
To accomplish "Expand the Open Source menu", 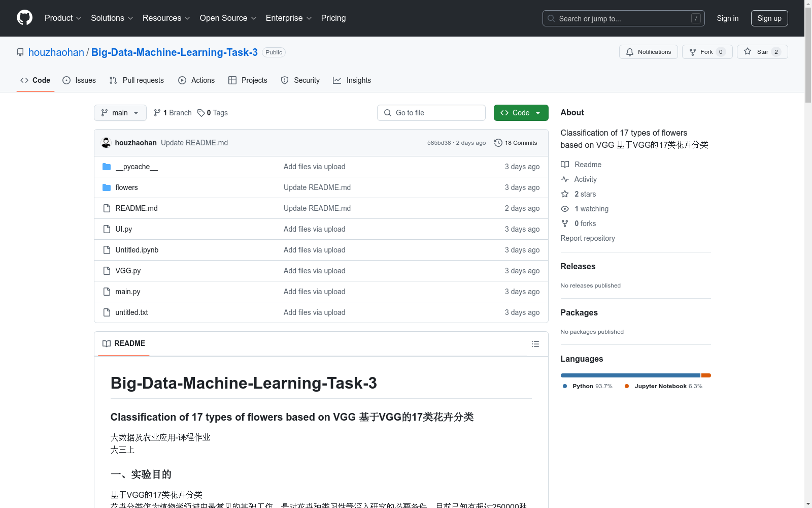I will point(228,18).
